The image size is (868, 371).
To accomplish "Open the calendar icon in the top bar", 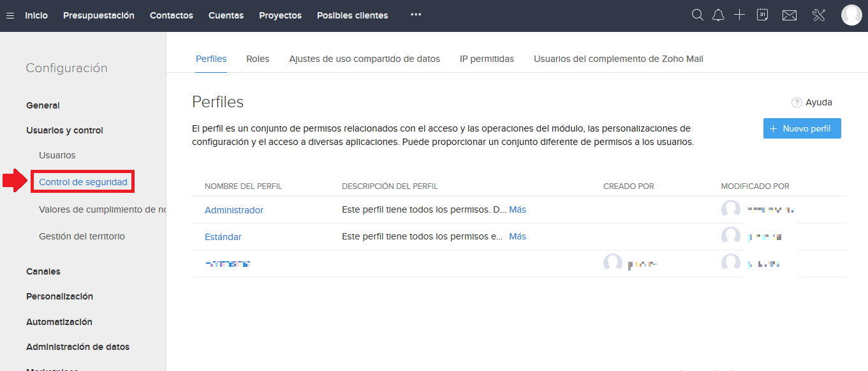I will [x=762, y=14].
